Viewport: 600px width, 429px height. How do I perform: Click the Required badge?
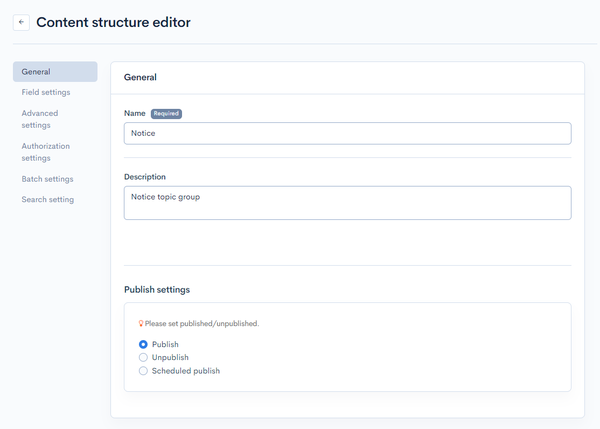pos(166,114)
